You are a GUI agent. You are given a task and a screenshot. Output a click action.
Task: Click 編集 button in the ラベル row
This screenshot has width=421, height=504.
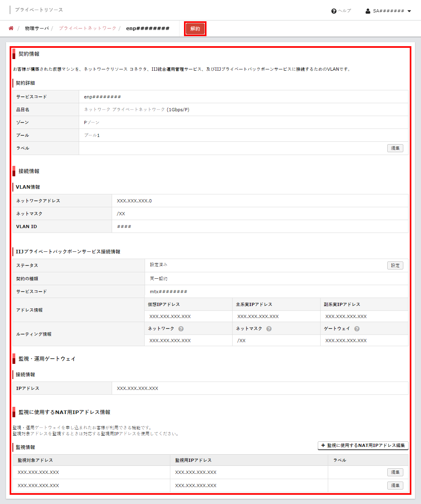tap(395, 148)
